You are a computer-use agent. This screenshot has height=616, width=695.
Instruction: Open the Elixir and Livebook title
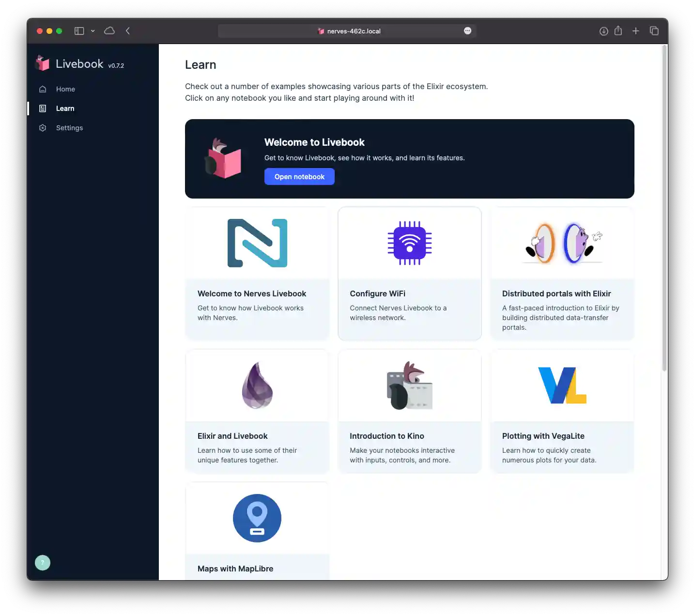(232, 436)
